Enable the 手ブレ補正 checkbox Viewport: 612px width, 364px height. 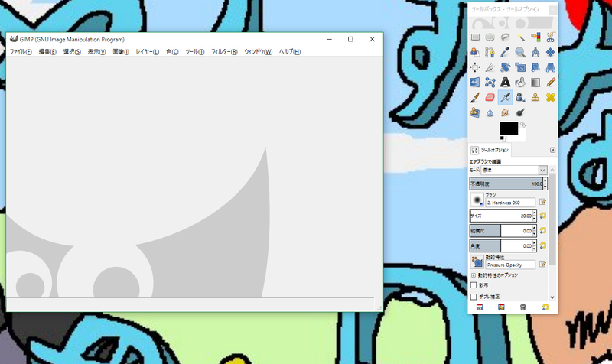coord(474,297)
